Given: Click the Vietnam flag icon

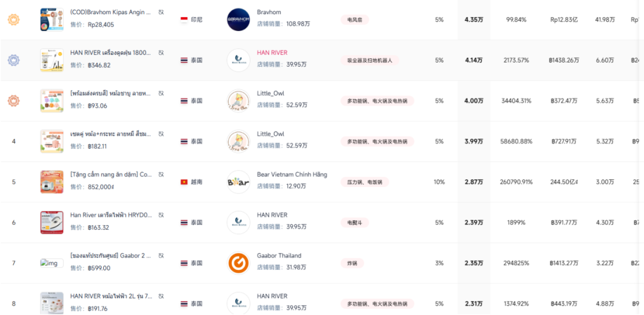Looking at the screenshot, I should click(x=184, y=182).
